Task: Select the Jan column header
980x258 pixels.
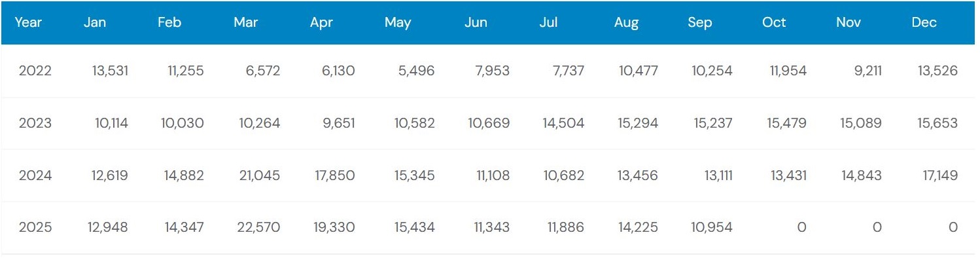Action: [x=95, y=22]
